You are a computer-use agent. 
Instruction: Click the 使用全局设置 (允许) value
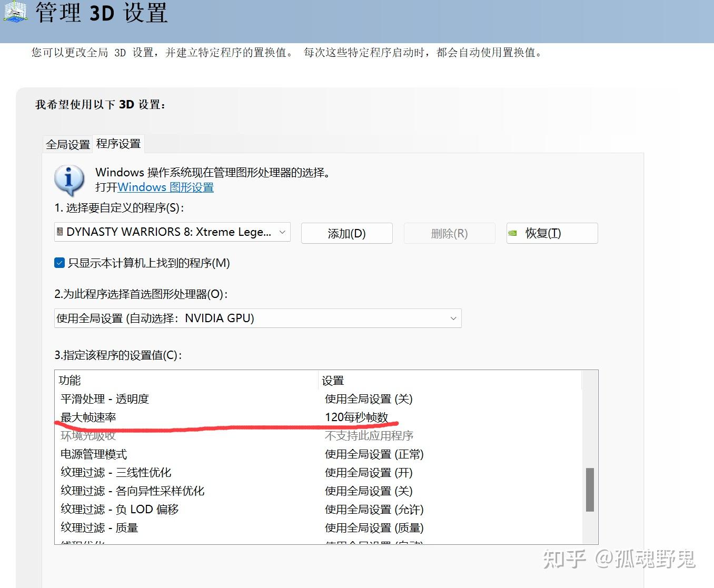374,510
